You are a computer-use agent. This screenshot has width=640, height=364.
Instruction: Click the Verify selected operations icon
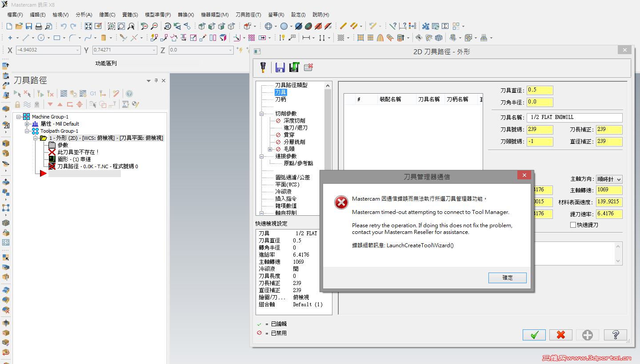click(x=73, y=93)
